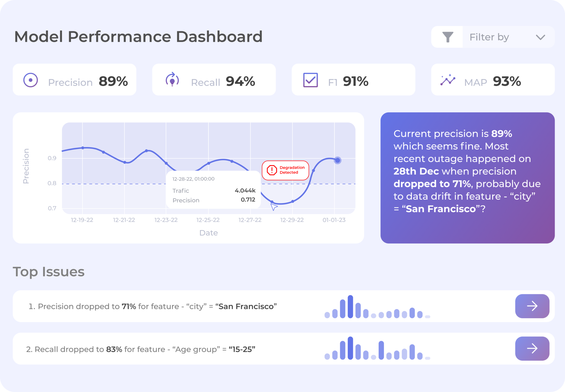Click the Recall refresh icon
This screenshot has width=565, height=392.
coord(172,79)
